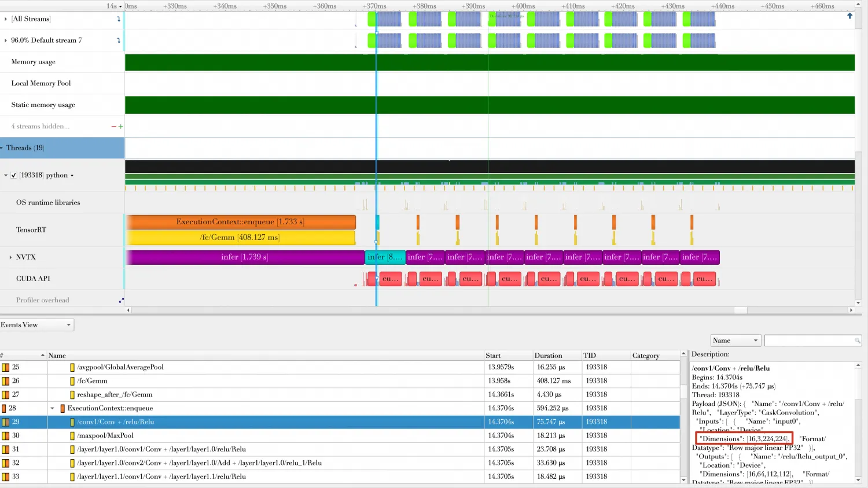Click timeline horizontal scroll right arrow
This screenshot has height=488, width=868.
click(x=851, y=310)
